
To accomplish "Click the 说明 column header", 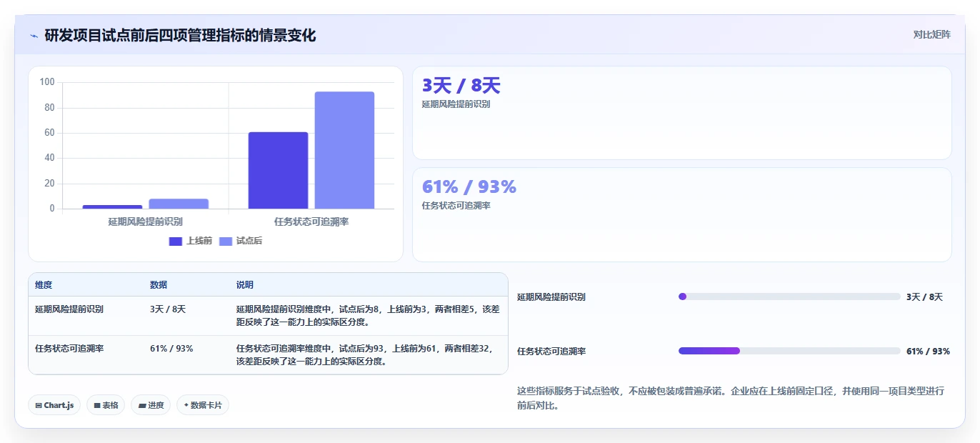I will point(245,284).
